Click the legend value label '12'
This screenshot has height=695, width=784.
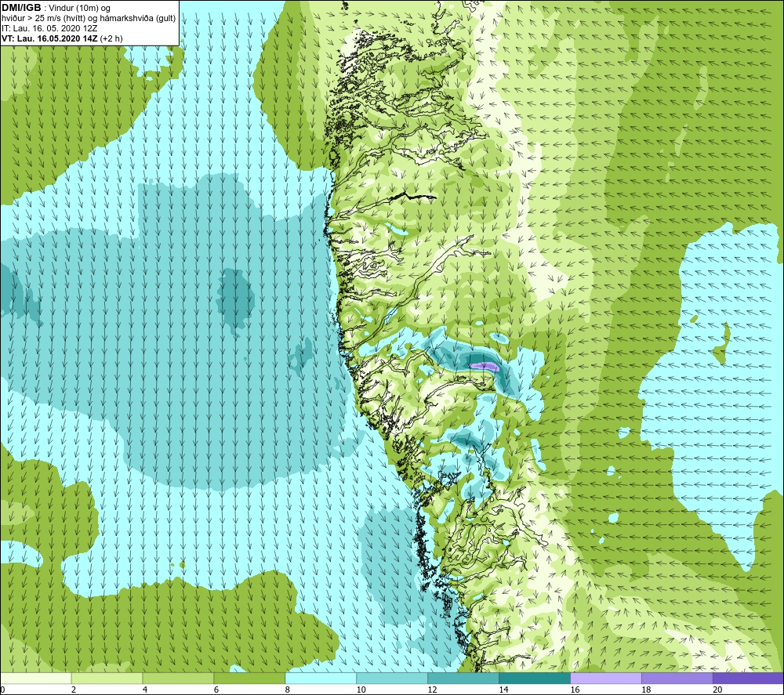coord(433,690)
